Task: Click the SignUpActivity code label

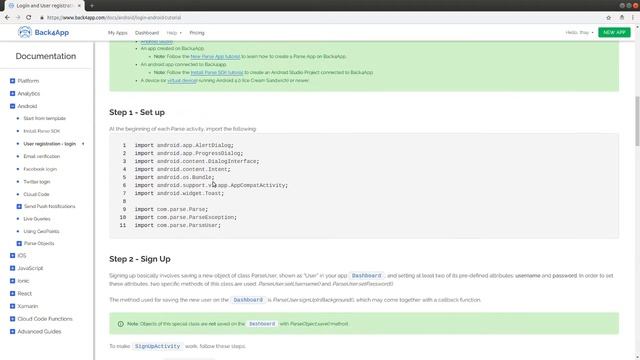Action: point(158,346)
